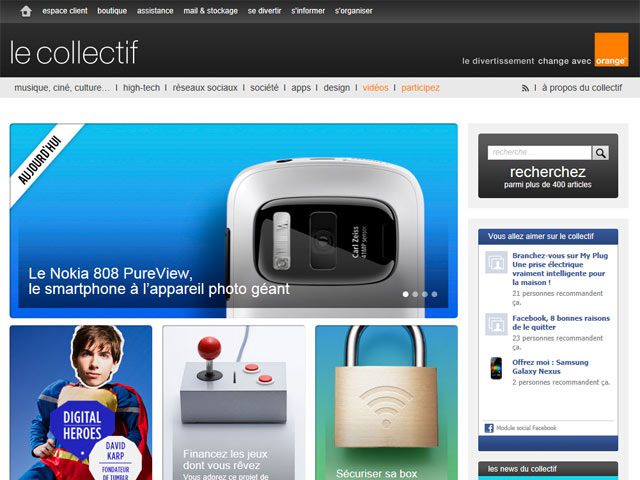Open the Digital Heroes David Karp card
This screenshot has width=640, height=480.
(81, 402)
